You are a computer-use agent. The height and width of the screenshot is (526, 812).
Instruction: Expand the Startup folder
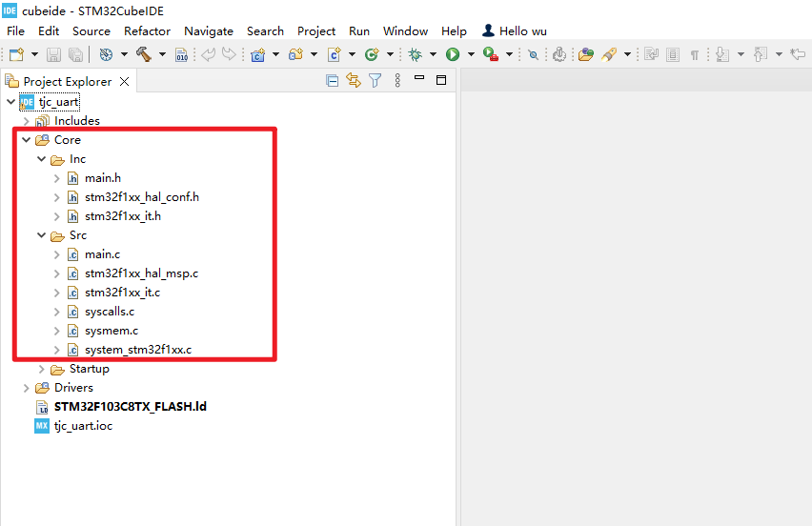pyautogui.click(x=41, y=369)
